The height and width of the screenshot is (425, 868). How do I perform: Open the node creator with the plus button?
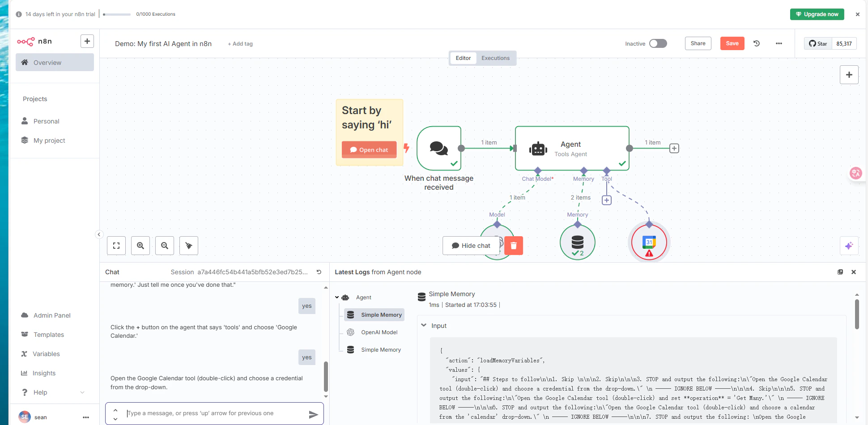click(x=849, y=74)
